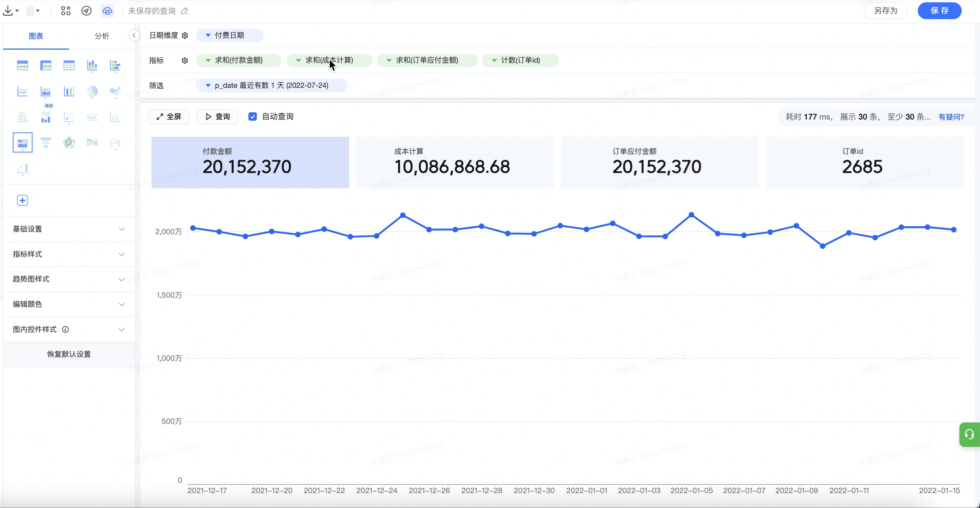
Task: Select the pie chart type icon
Action: point(92,91)
